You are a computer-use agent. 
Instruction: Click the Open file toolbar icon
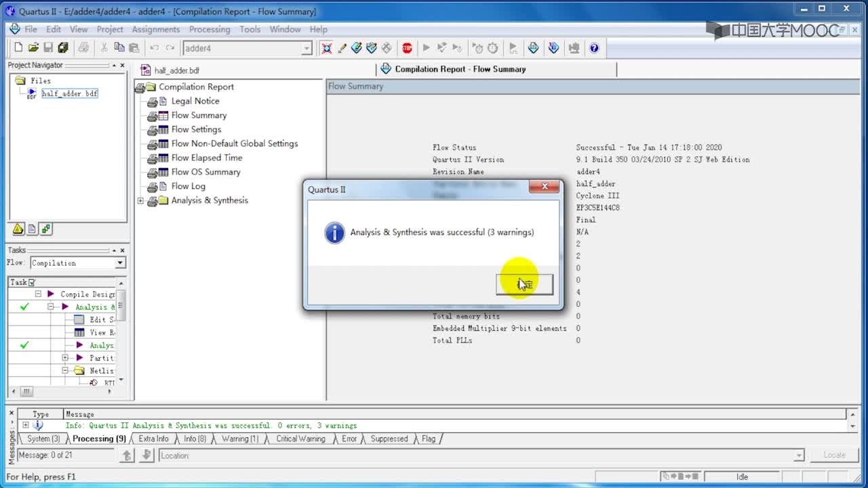pyautogui.click(x=33, y=47)
